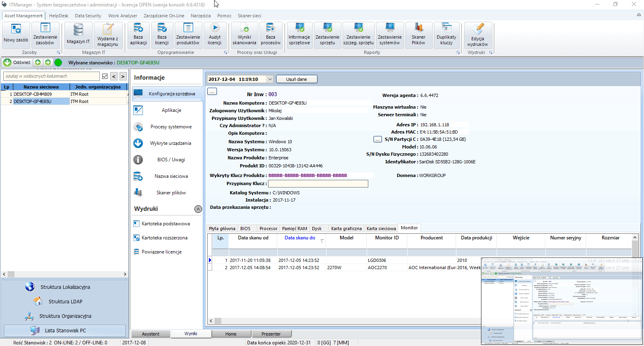Open Duplikaty kluczy report

coord(446,35)
